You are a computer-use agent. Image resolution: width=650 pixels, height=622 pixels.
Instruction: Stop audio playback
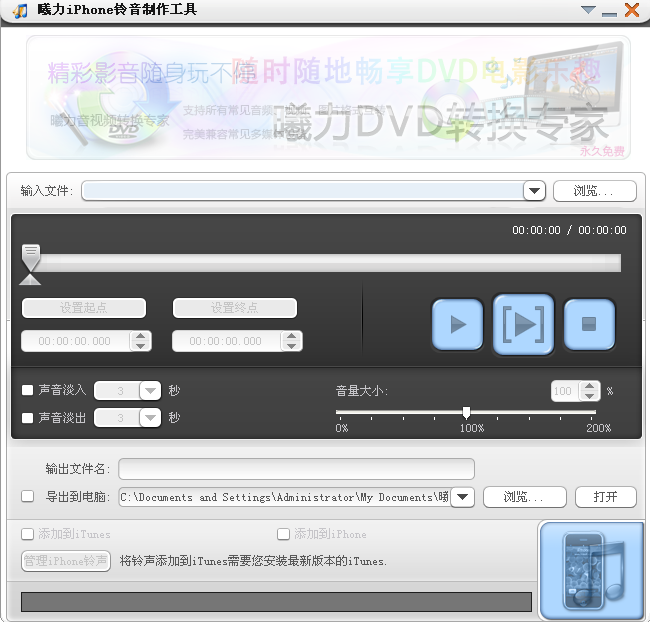(589, 324)
